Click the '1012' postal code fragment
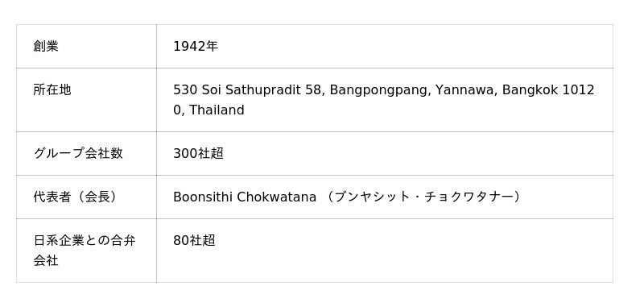The width and height of the screenshot is (644, 307). [x=578, y=89]
